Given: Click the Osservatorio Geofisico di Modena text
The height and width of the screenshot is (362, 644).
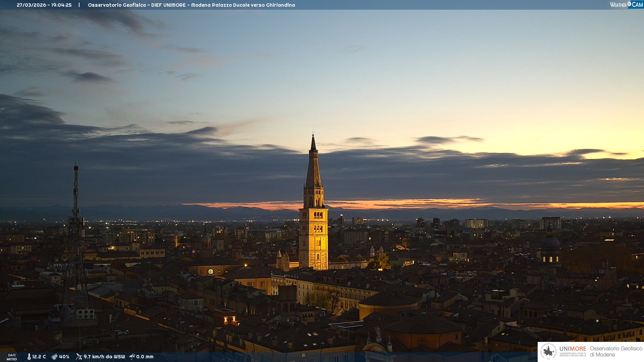Looking at the screenshot, I should [616, 352].
